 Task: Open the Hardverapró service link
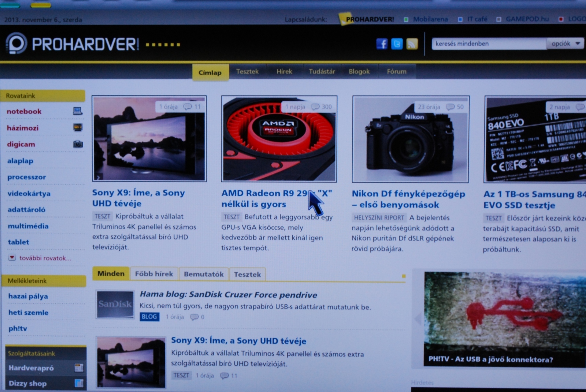point(31,368)
